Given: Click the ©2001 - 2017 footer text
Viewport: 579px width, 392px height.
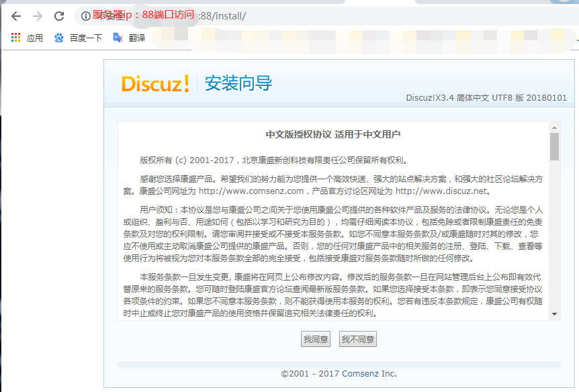Looking at the screenshot, I should (x=310, y=374).
